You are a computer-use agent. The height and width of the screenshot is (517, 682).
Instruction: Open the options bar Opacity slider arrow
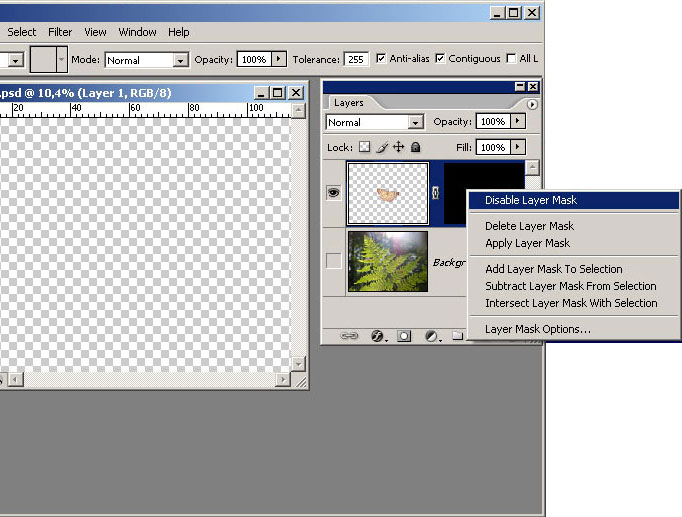click(x=278, y=59)
